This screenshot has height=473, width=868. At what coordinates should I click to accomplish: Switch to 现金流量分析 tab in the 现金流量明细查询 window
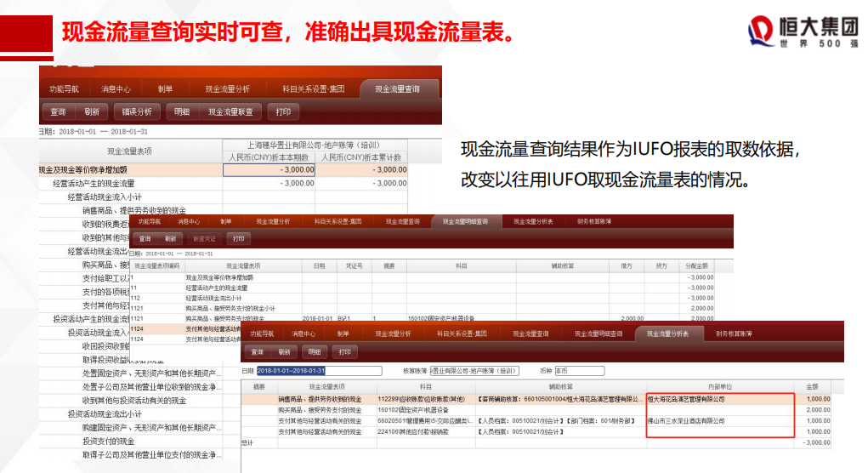click(x=273, y=221)
